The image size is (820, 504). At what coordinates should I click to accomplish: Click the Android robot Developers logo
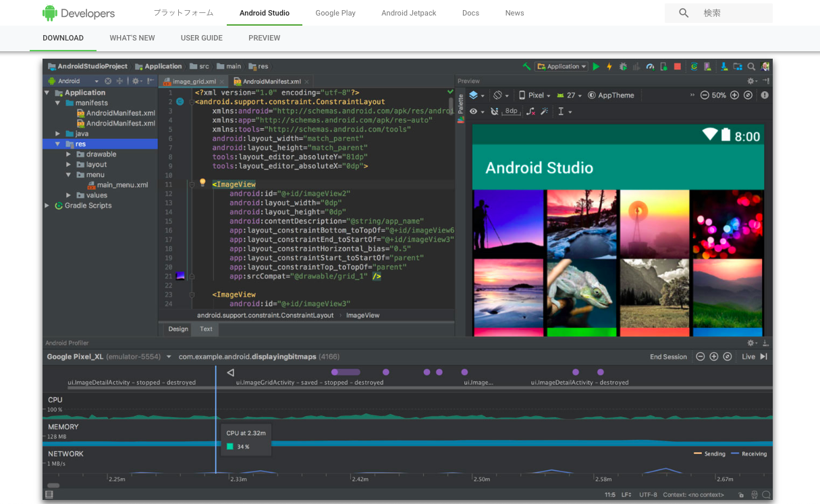pyautogui.click(x=78, y=13)
